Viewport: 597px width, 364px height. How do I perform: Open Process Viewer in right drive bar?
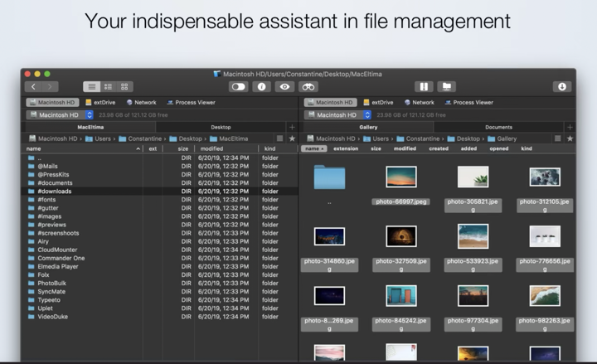pos(469,103)
